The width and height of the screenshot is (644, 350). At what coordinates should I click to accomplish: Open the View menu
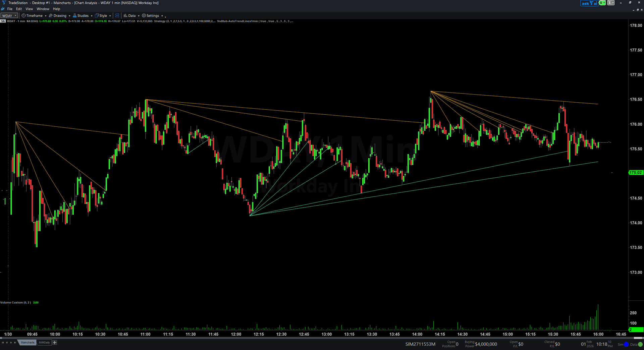point(29,9)
